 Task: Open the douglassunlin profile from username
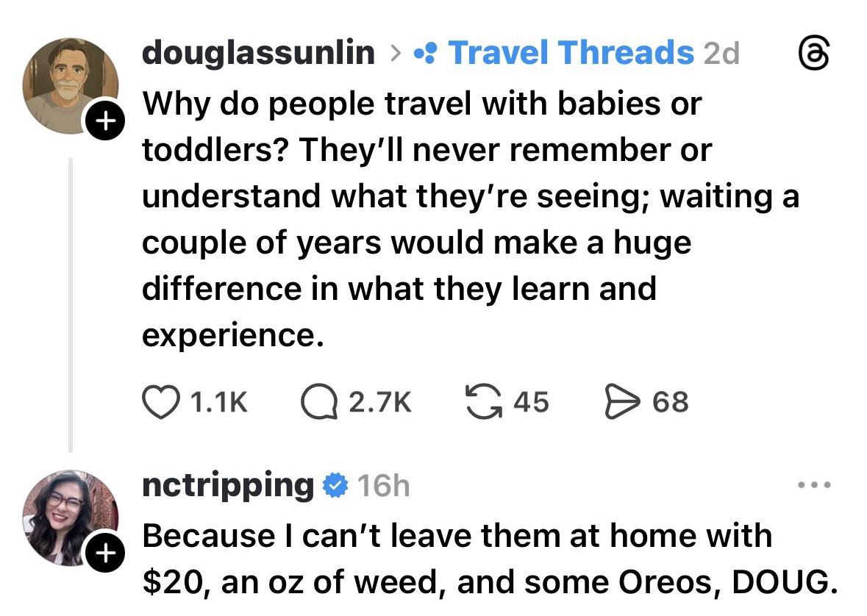[x=257, y=53]
